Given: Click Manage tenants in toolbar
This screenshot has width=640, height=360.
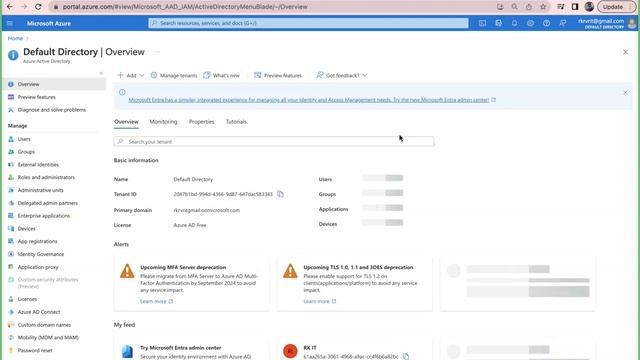Looking at the screenshot, I should click(174, 76).
